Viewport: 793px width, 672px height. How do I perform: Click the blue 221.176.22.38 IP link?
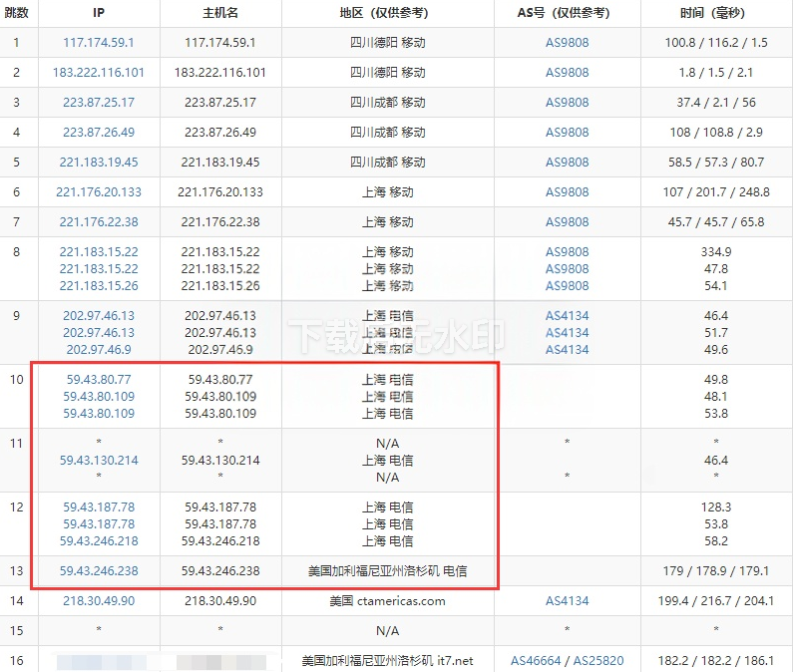98,222
